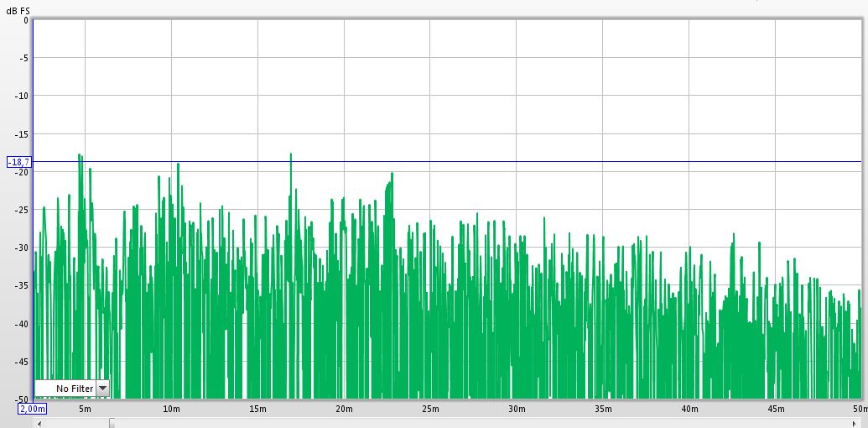
Task: Click the horizontal scrollbar left arrow
Action: point(38,424)
